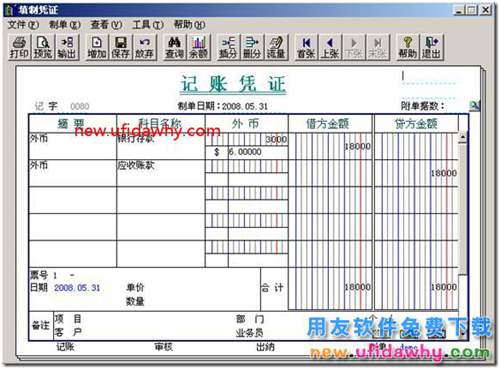Click the 项目 remark label
500x369 pixels.
pos(68,319)
